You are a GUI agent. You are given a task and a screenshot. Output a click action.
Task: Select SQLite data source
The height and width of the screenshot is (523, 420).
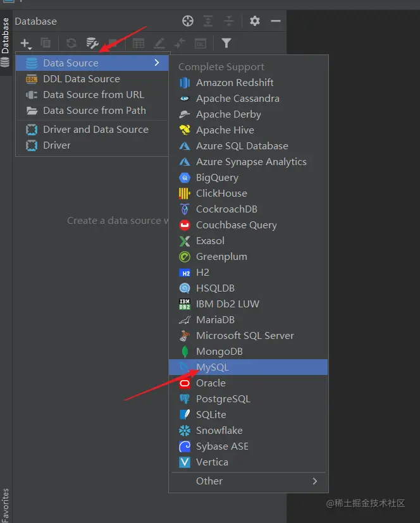(248, 415)
